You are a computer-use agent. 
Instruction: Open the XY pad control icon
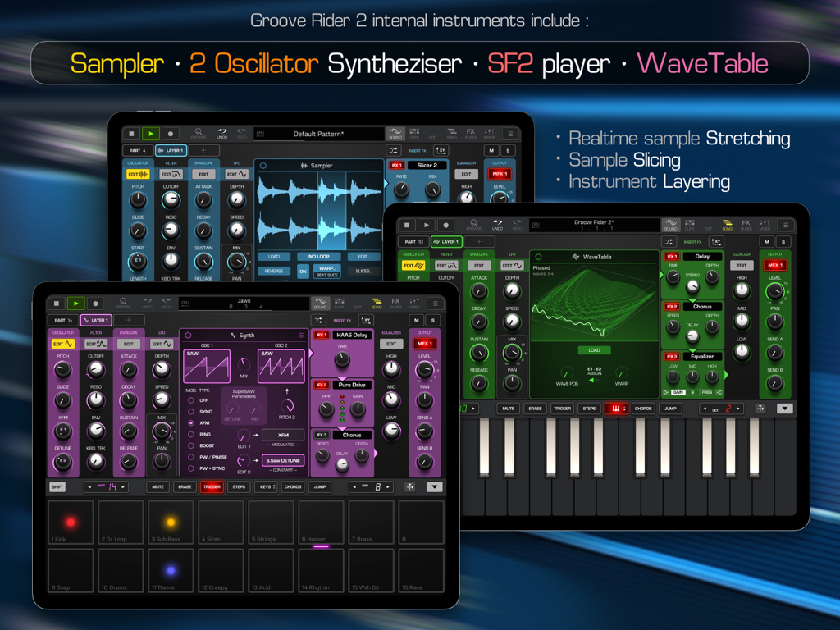[x=367, y=320]
